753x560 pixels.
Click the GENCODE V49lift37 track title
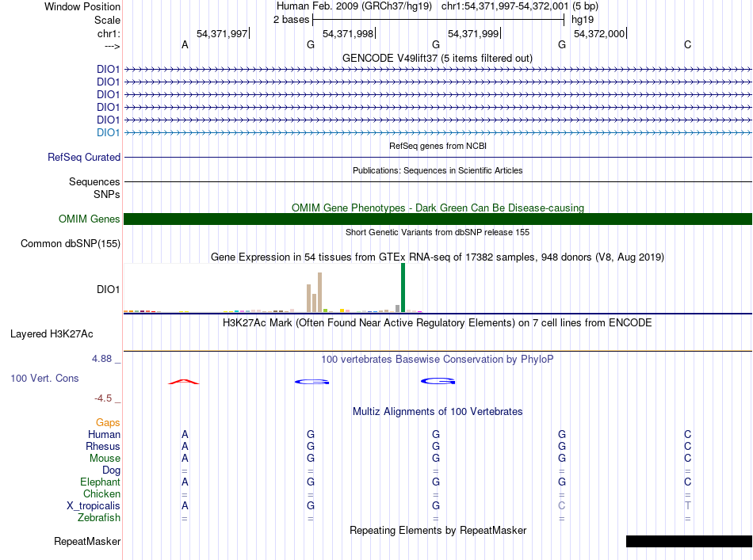[x=437, y=58]
